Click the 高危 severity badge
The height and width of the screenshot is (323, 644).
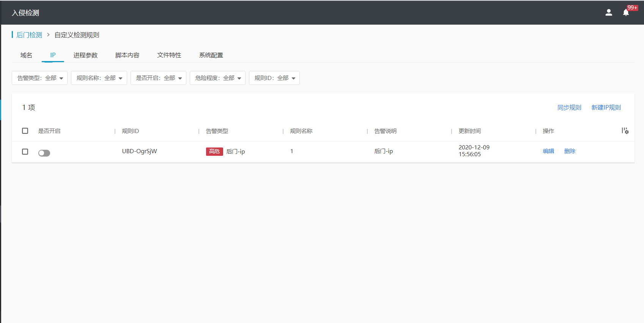pos(214,151)
